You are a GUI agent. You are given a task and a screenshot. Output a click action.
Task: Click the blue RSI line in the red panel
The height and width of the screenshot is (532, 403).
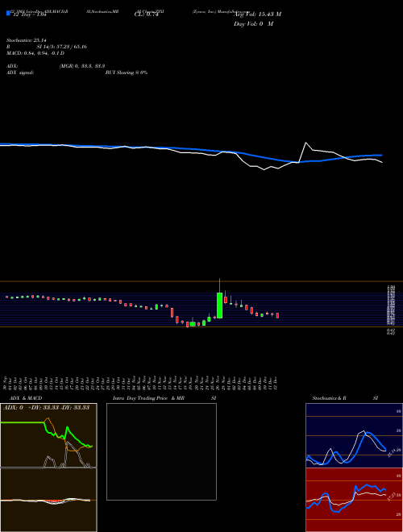pos(367,486)
